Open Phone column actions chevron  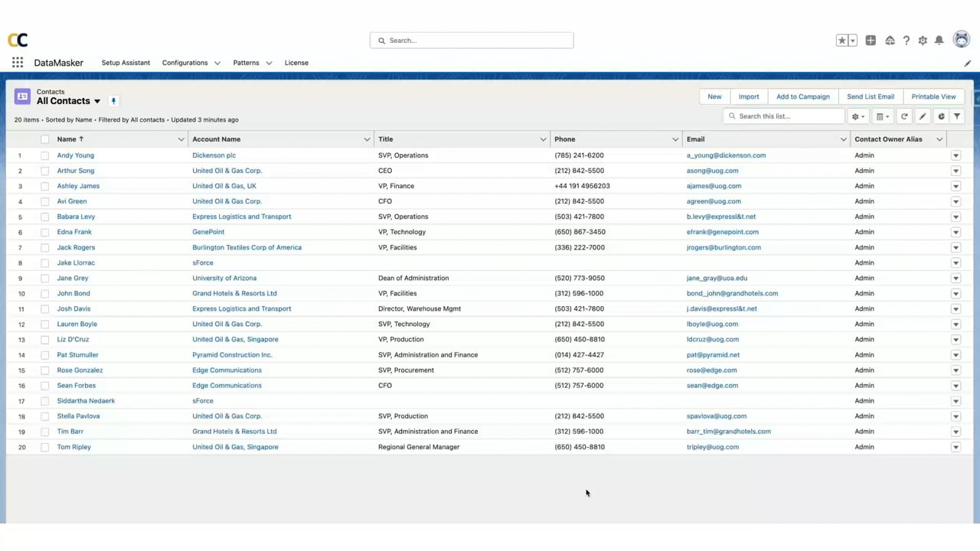click(x=675, y=139)
